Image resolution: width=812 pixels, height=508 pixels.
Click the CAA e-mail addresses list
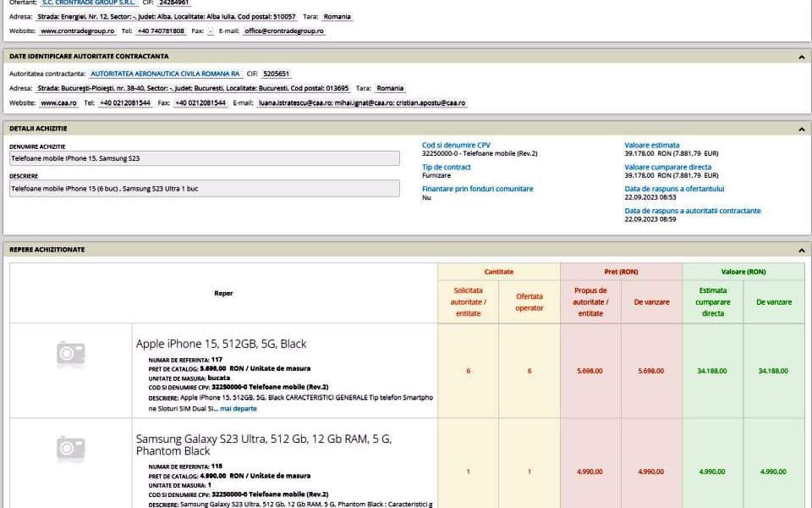coord(362,103)
